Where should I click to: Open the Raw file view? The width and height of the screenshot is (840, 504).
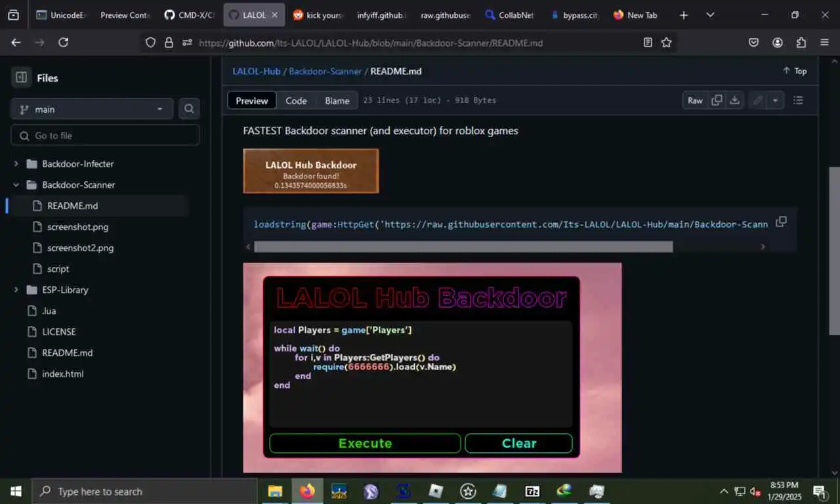695,100
